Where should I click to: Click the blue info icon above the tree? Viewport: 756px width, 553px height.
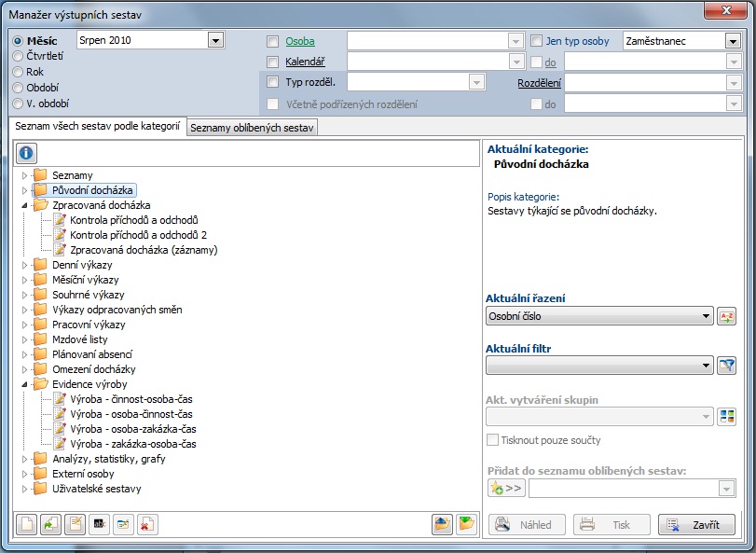click(x=26, y=153)
